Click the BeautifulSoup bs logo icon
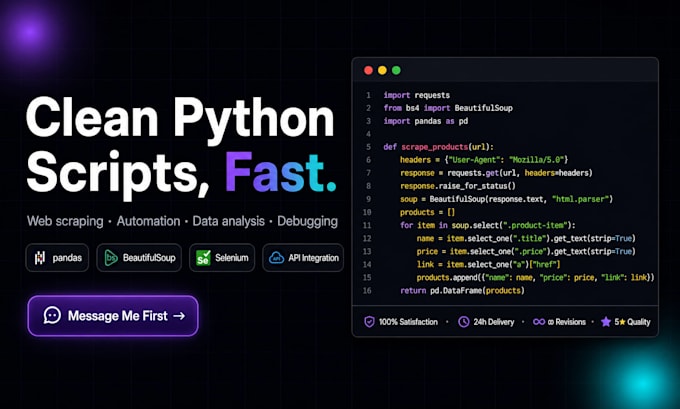The width and height of the screenshot is (680, 409). [111, 258]
